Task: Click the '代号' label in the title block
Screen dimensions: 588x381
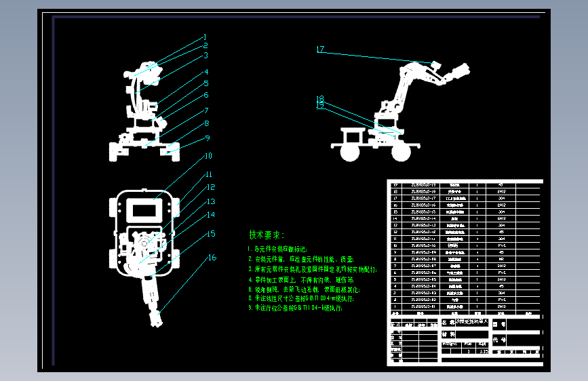Action: tap(499, 340)
